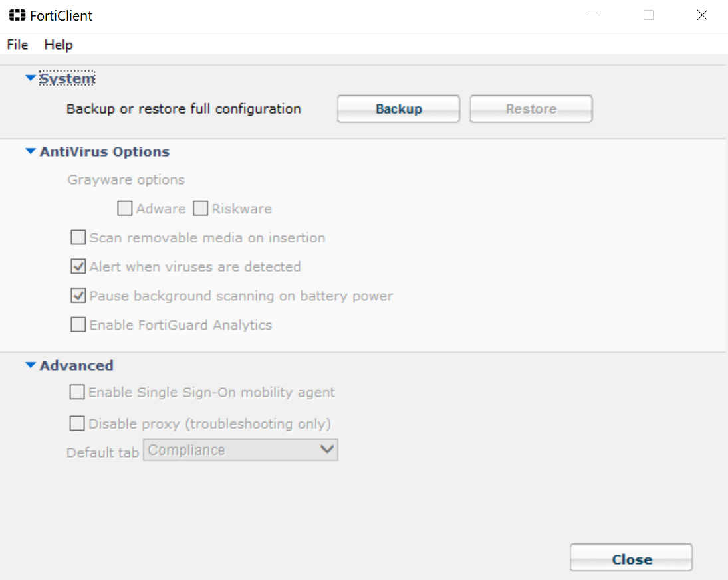This screenshot has height=580, width=728.
Task: Open the Default tab Compliance dropdown
Action: [241, 450]
